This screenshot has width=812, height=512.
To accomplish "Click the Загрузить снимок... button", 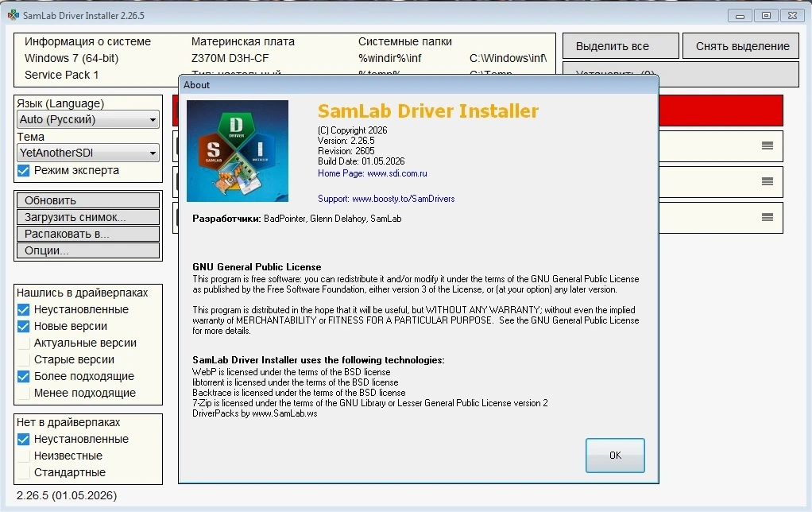I will point(88,217).
